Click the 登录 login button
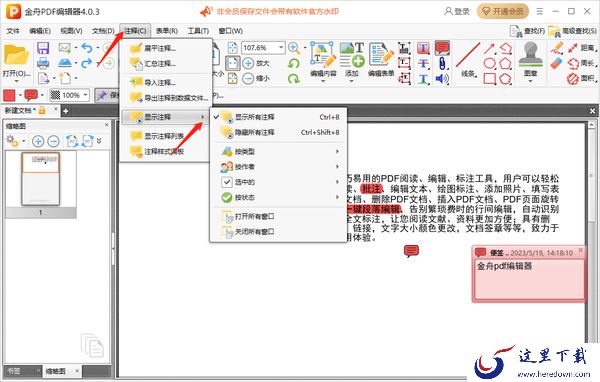Screen dimensions: 600x382 [457, 11]
